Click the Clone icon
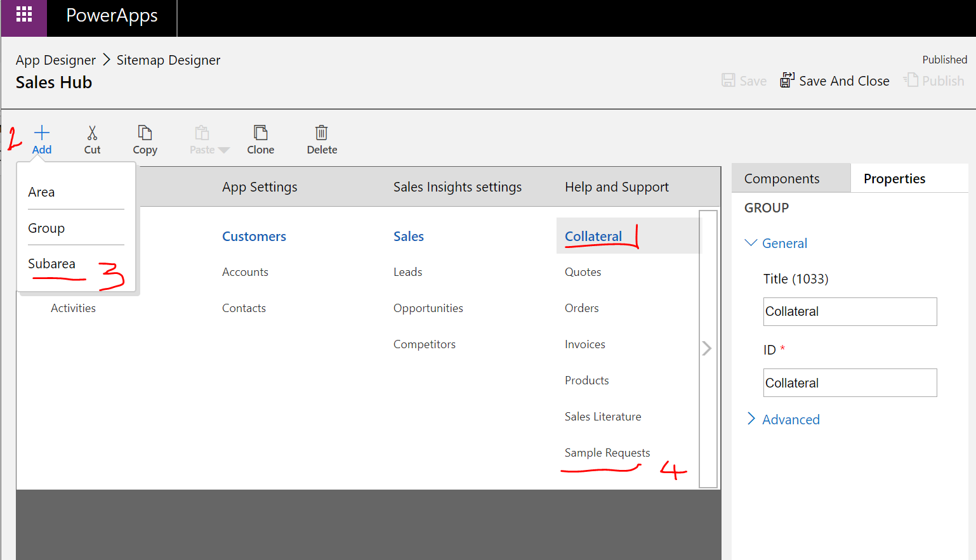This screenshot has width=976, height=560. click(x=260, y=134)
